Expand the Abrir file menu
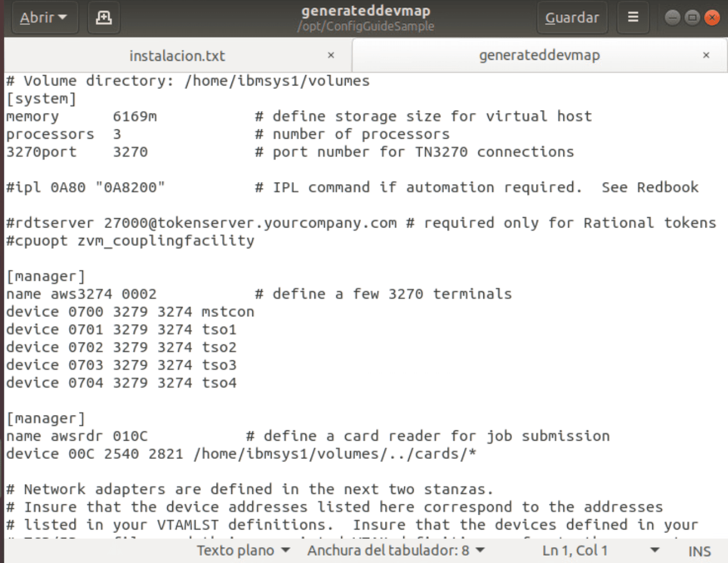The width and height of the screenshot is (728, 563). (44, 18)
